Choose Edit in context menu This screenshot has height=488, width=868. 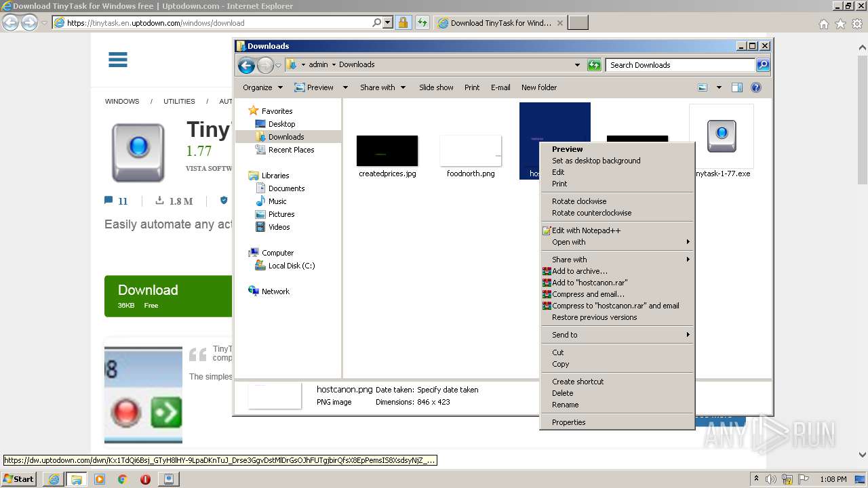(617, 172)
